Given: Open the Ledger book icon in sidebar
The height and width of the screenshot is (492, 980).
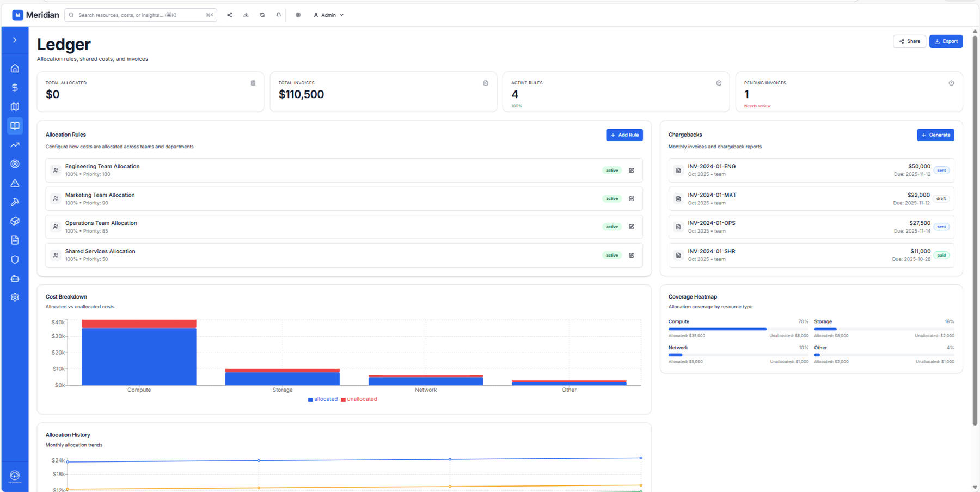Looking at the screenshot, I should (x=15, y=126).
